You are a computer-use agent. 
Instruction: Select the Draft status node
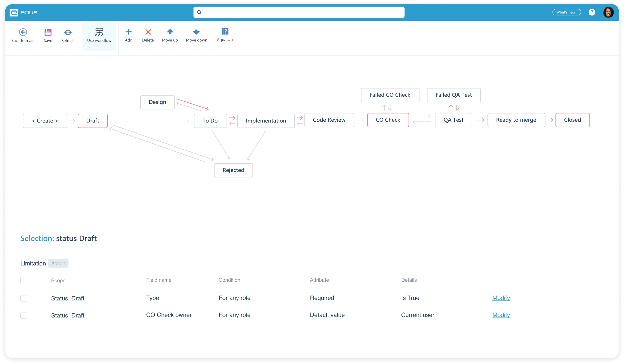pyautogui.click(x=92, y=121)
